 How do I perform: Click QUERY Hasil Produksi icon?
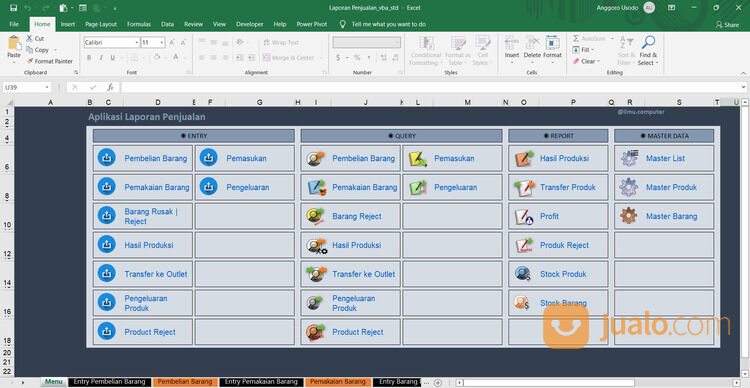tap(317, 245)
